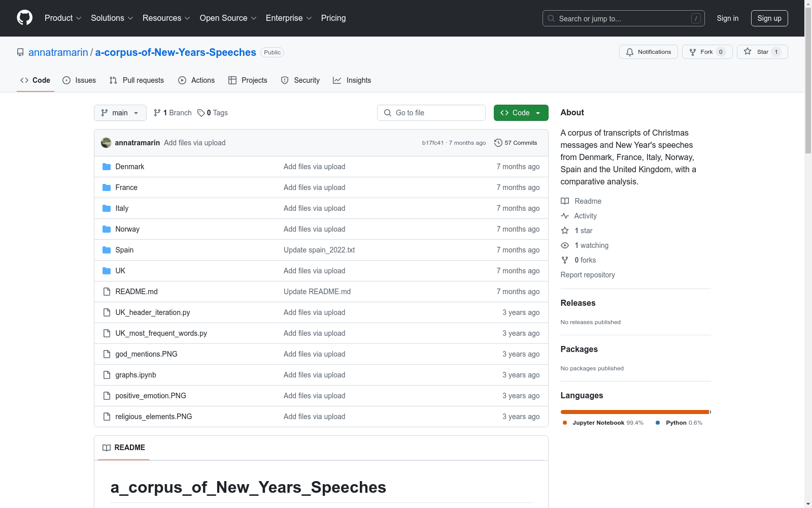Click the UK folder icon
812x508 pixels.
[107, 271]
